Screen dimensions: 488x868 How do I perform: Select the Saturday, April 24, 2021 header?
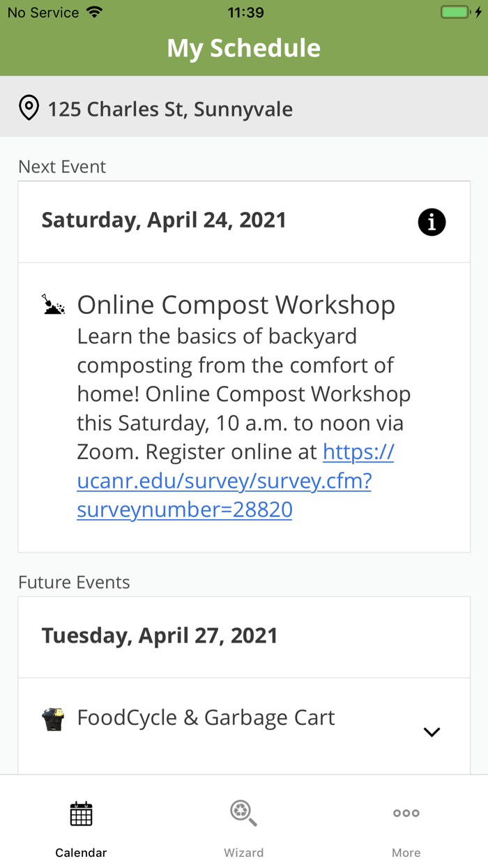pyautogui.click(x=164, y=220)
